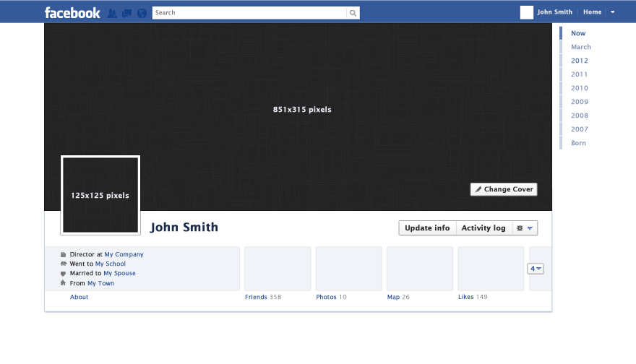Jump to 2008 in the timeline
The width and height of the screenshot is (636, 364).
pyautogui.click(x=579, y=116)
